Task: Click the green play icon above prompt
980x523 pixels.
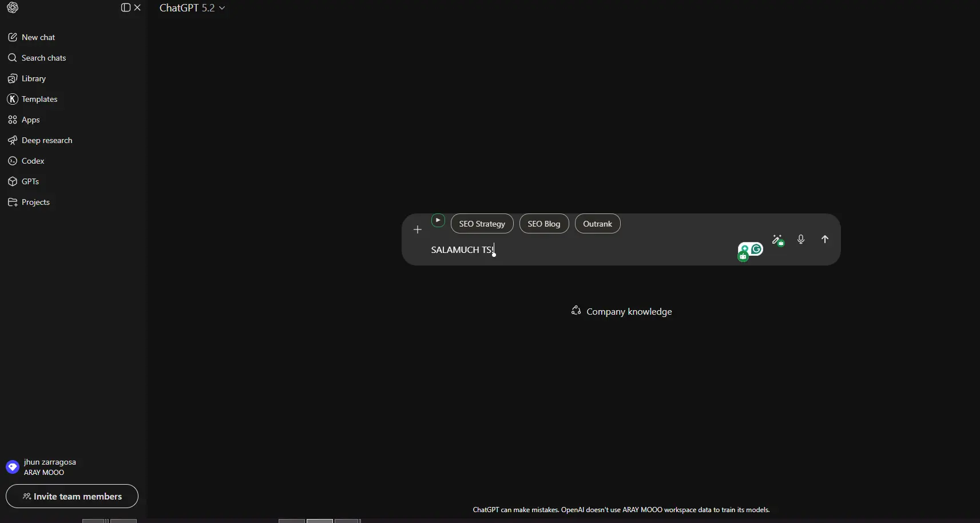Action: pyautogui.click(x=438, y=220)
